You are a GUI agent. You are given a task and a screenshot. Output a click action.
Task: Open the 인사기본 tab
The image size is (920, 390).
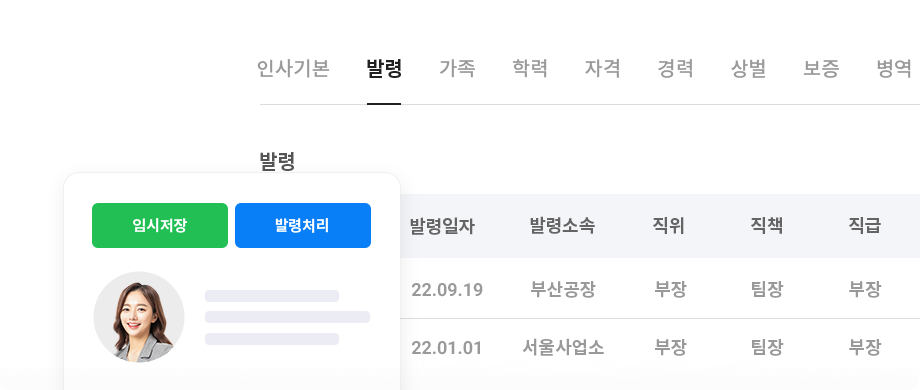293,69
